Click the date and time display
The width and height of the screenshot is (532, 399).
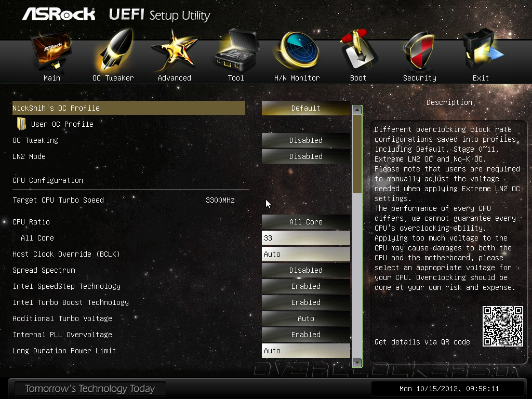coord(449,389)
